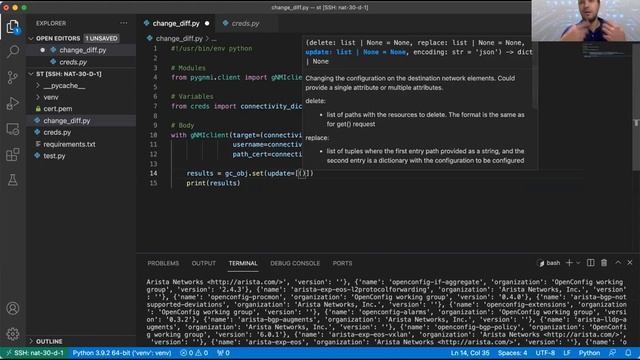The height and width of the screenshot is (360, 640).
Task: Maximize panel with up chevron
Action: point(618,263)
